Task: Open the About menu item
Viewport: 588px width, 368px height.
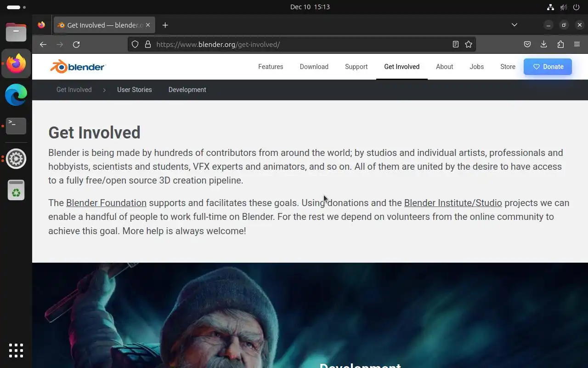Action: pos(445,67)
